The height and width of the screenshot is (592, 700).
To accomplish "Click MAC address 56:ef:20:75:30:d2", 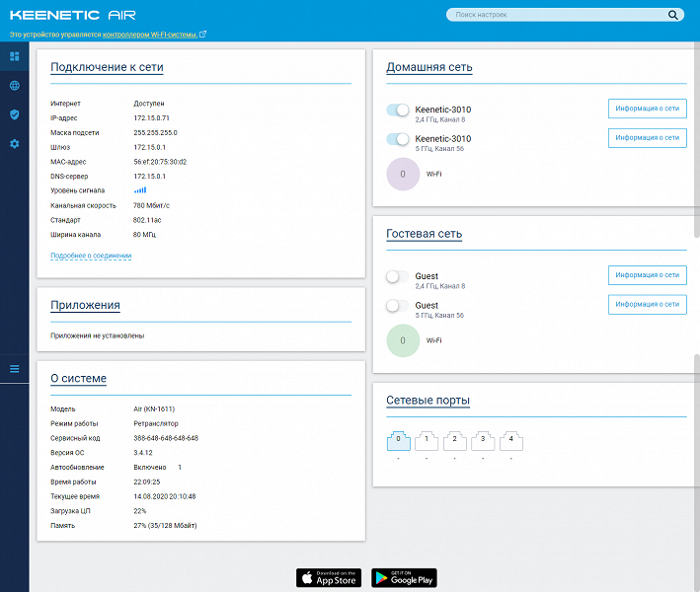I will [160, 162].
